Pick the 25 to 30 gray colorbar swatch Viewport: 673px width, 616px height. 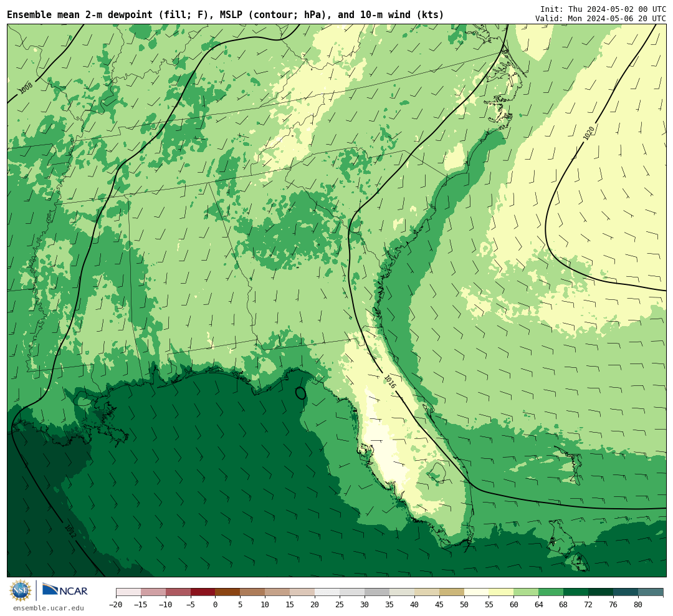(352, 592)
